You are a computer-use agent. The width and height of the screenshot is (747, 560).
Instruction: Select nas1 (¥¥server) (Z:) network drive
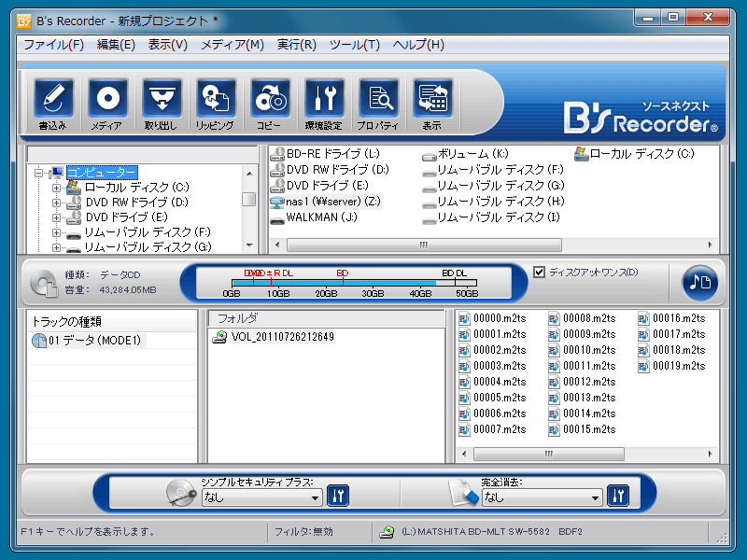325,202
